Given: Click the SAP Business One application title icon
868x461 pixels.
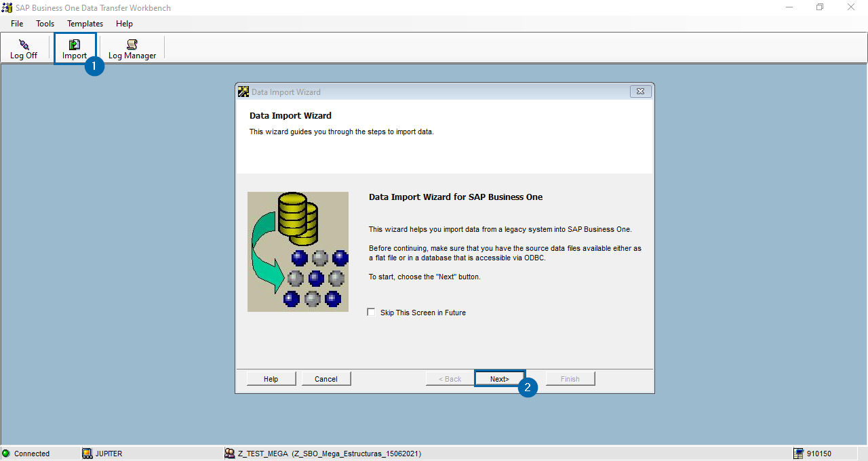Looking at the screenshot, I should point(7,7).
